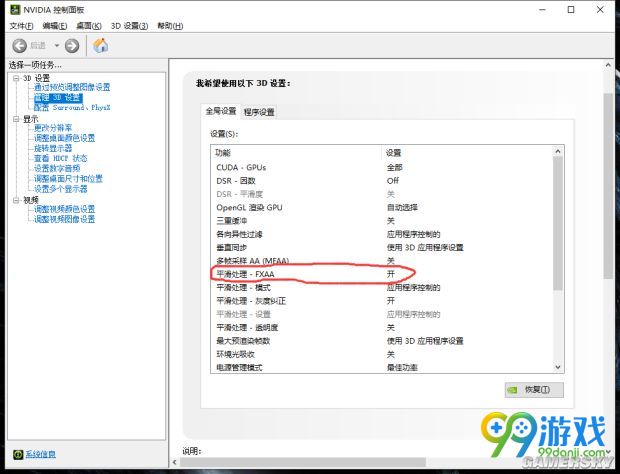
Task: Click the horizontal scrollbar thumb
Action: tap(303, 462)
